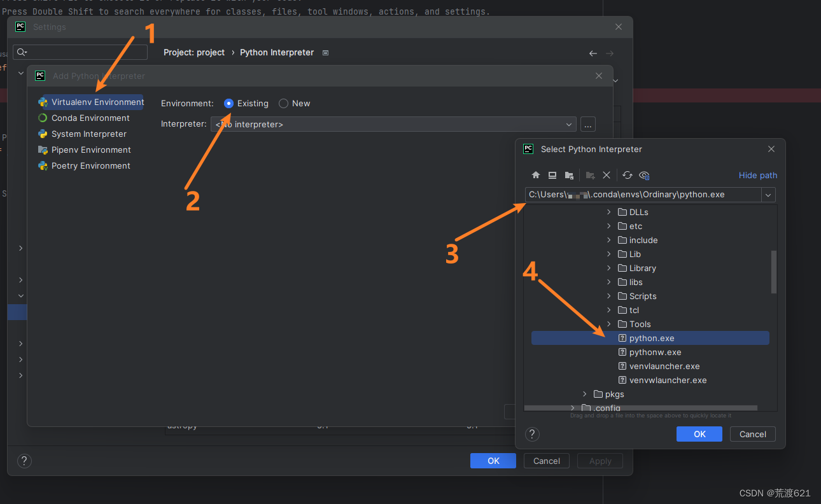This screenshot has height=504, width=821.
Task: Click the Settings search field
Action: (x=81, y=52)
